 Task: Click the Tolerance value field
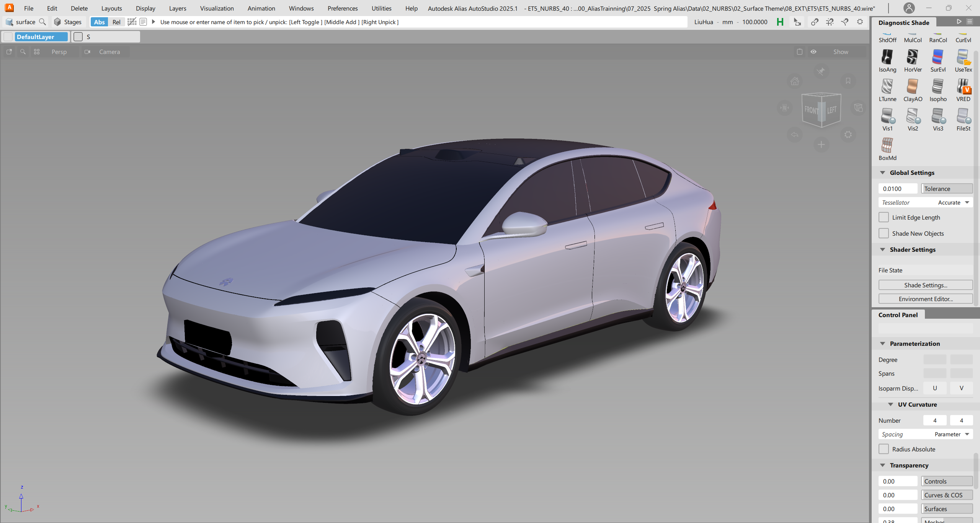[x=897, y=189]
